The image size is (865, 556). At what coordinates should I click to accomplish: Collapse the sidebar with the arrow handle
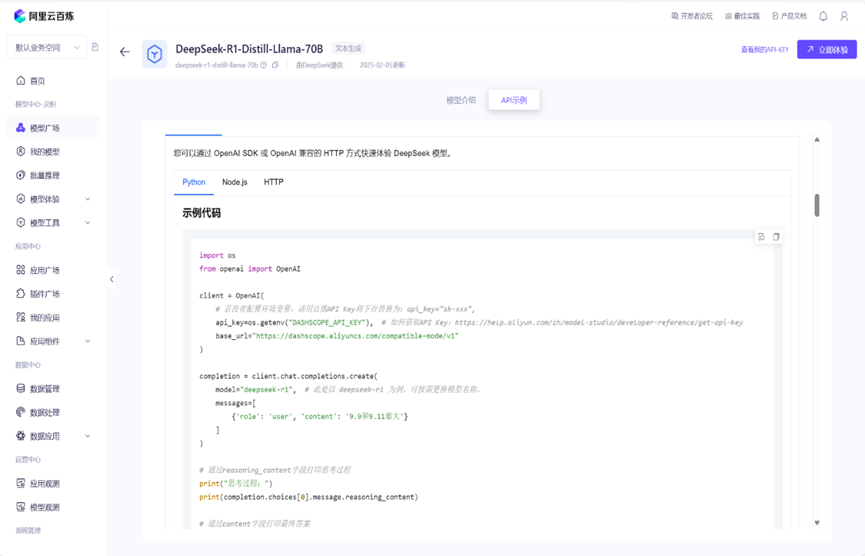click(111, 279)
